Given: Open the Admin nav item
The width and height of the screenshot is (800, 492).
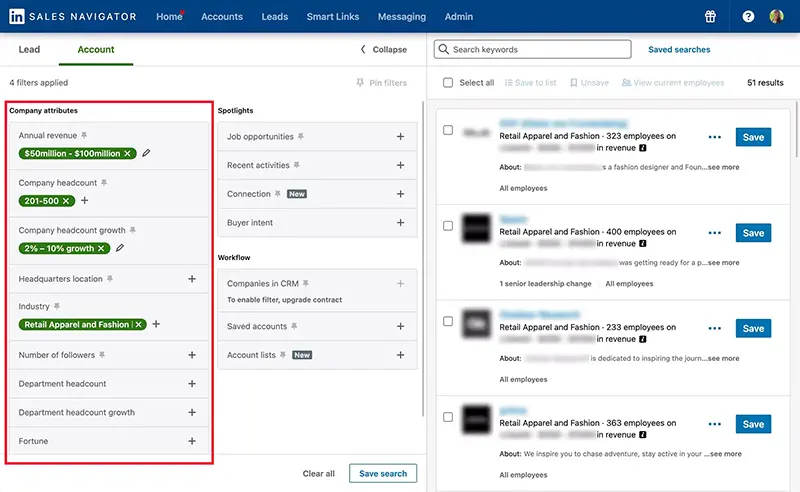Looking at the screenshot, I should pyautogui.click(x=459, y=16).
